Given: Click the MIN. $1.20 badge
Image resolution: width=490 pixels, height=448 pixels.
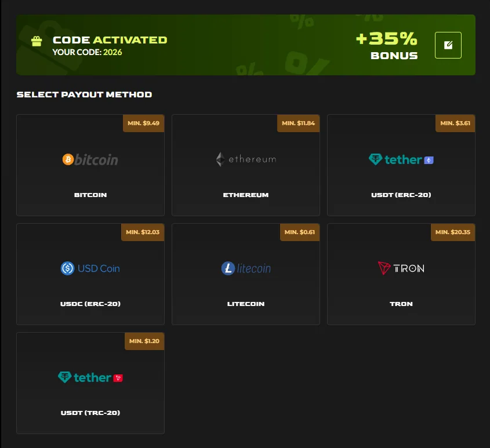Looking at the screenshot, I should 144,341.
